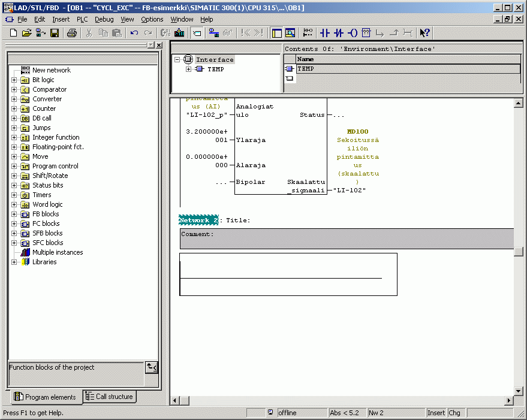Select Multiple instances in the tree

click(58, 252)
